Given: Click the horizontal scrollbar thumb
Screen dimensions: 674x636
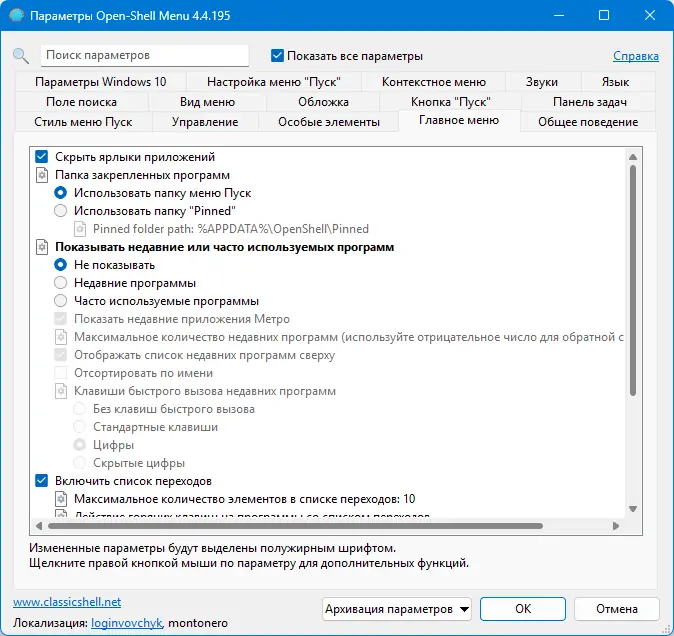Looking at the screenshot, I should [x=295, y=526].
